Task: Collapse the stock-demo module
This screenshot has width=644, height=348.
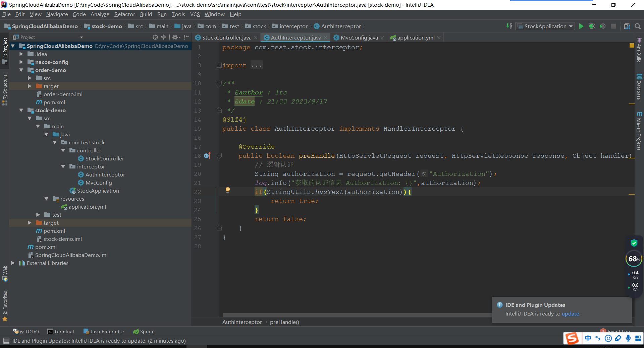Action: tap(21, 110)
